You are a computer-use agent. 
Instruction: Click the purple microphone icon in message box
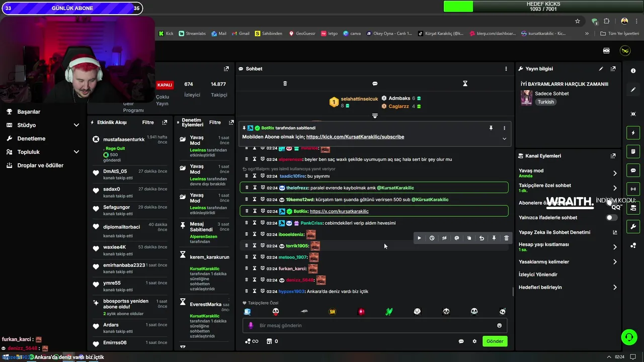tap(251, 325)
